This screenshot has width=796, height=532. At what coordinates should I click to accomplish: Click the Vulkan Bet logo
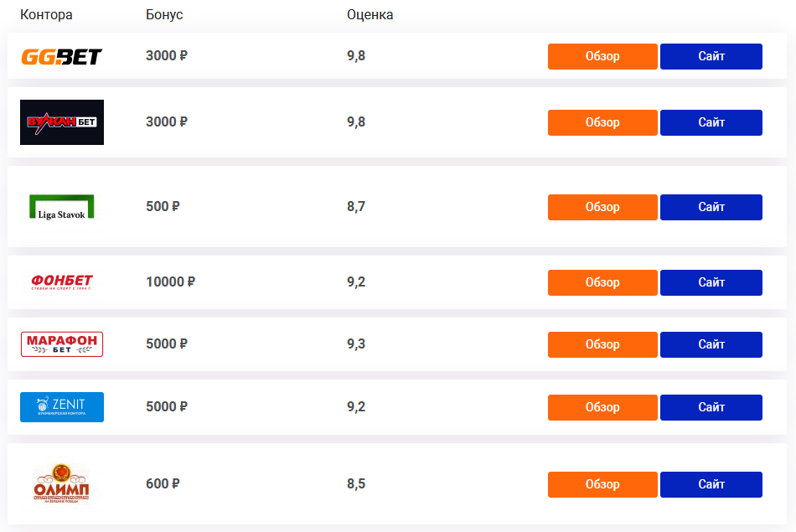(x=62, y=122)
